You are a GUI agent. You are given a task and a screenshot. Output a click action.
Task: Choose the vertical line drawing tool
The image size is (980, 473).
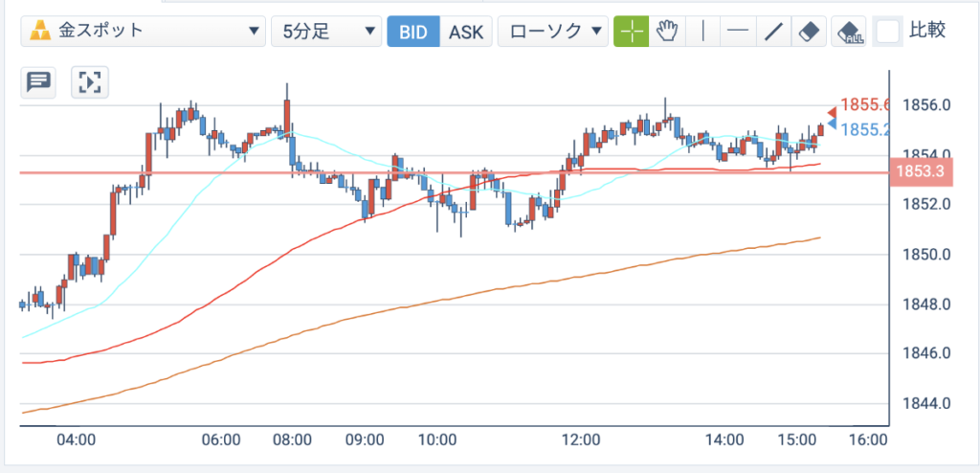click(x=703, y=32)
